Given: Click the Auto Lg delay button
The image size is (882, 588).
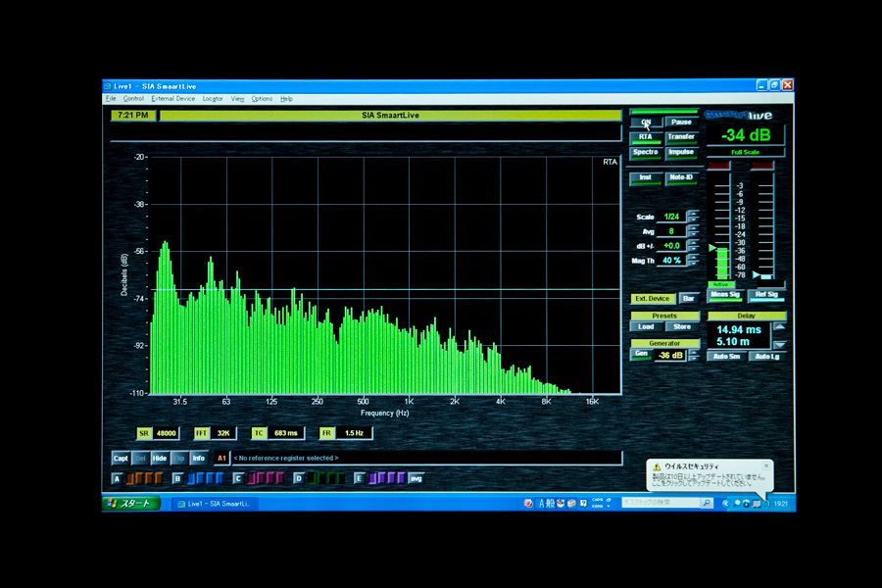Looking at the screenshot, I should pyautogui.click(x=767, y=356).
